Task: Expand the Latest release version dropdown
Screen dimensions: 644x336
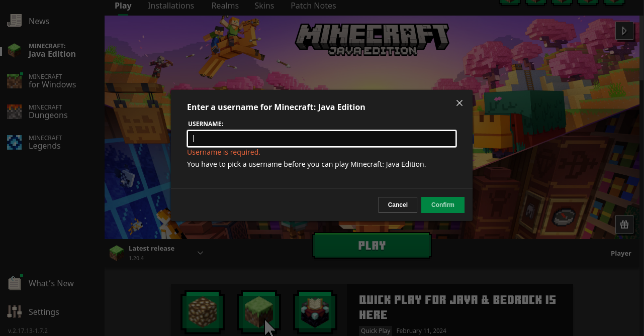Action: [x=200, y=253]
